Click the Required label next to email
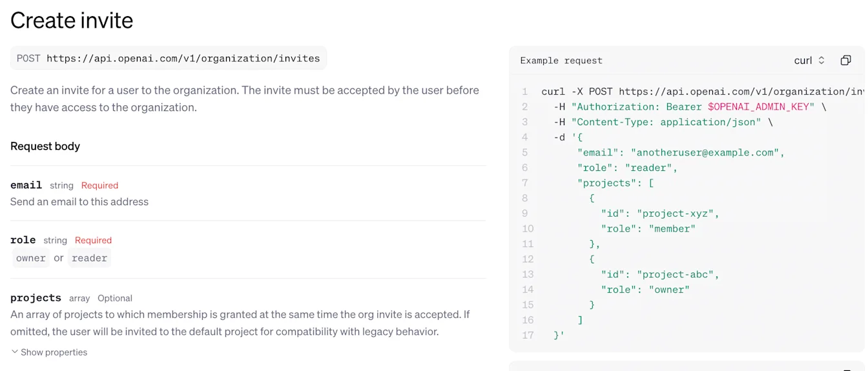 (x=99, y=185)
